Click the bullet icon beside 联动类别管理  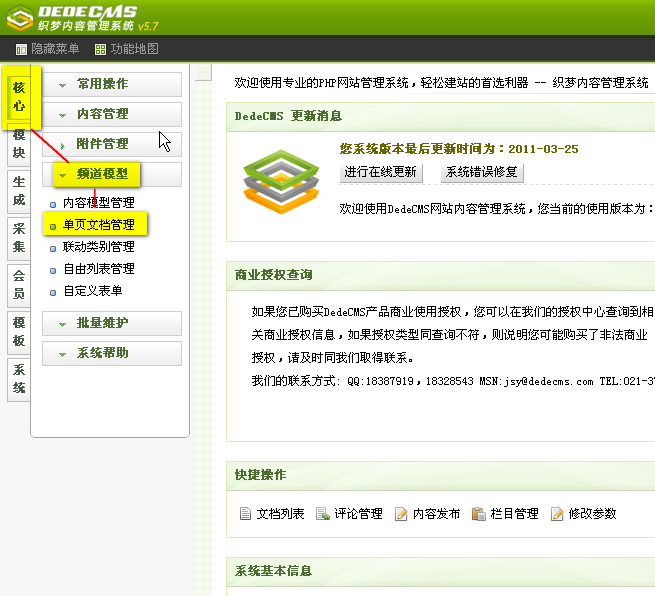[53, 249]
